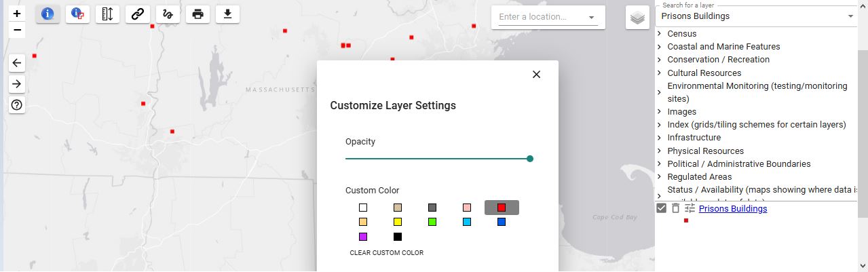Pick the red custom color swatch
The width and height of the screenshot is (868, 272).
point(502,208)
